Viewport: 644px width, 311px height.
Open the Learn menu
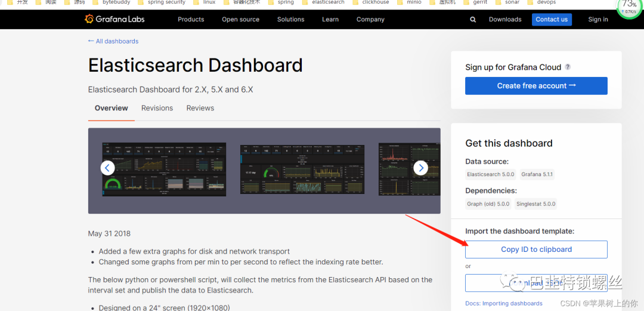click(330, 19)
